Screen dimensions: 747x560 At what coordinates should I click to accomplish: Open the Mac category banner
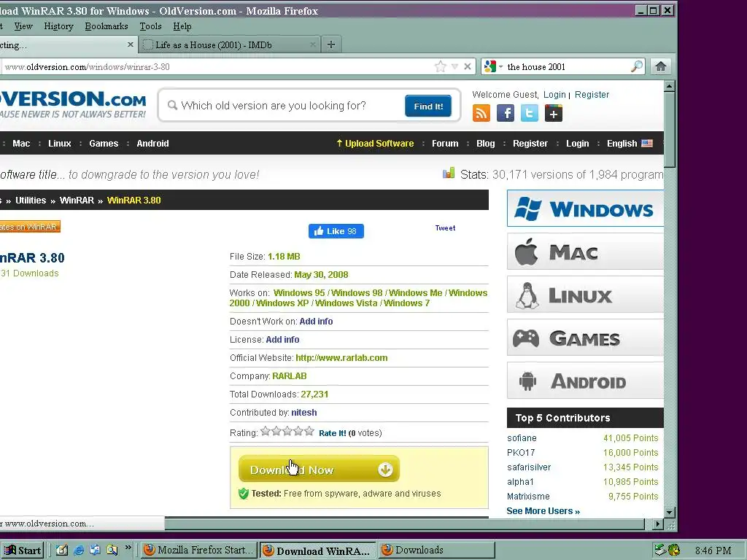tap(585, 252)
